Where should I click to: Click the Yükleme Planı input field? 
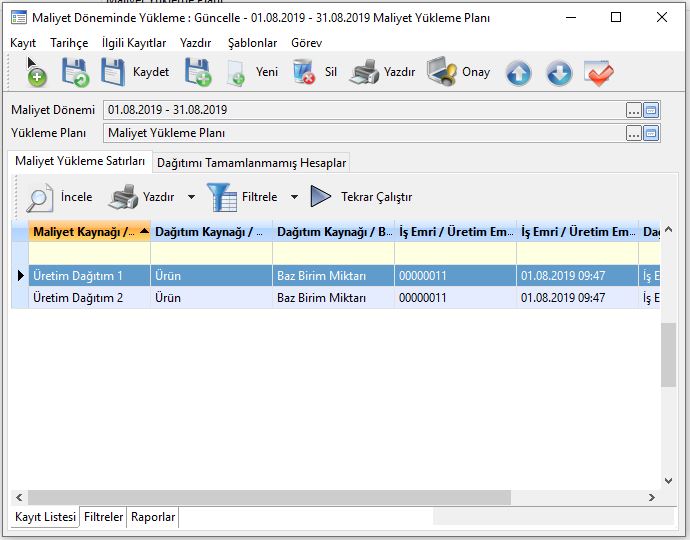tap(364, 133)
